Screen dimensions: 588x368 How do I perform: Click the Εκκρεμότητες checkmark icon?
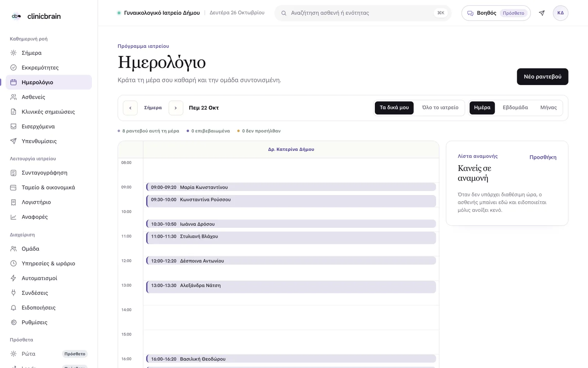pos(14,67)
